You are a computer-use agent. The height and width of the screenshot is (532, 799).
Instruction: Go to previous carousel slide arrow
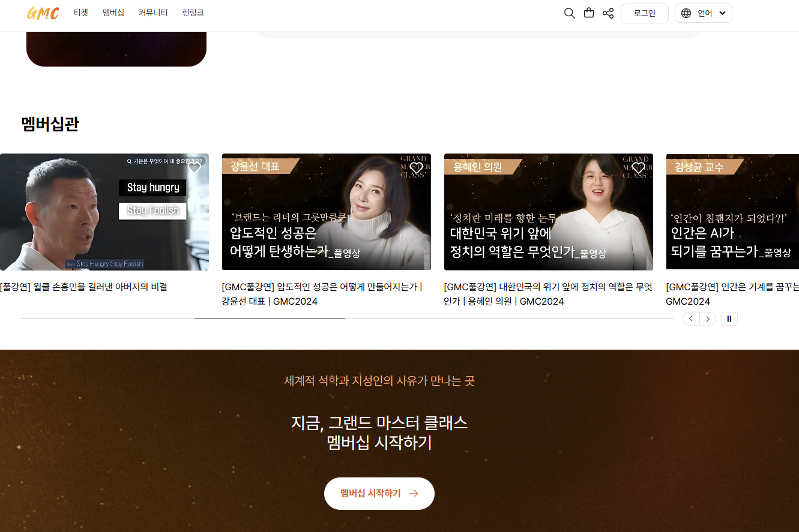point(691,319)
